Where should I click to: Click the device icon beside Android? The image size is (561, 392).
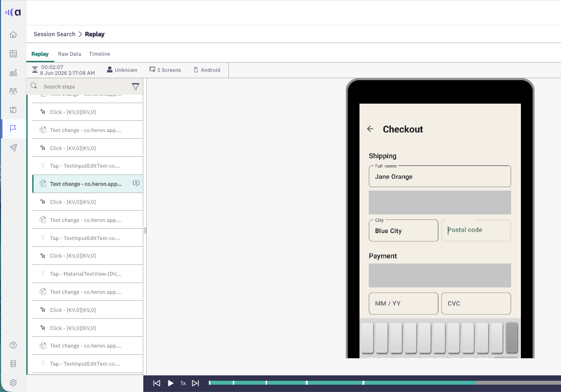[196, 70]
